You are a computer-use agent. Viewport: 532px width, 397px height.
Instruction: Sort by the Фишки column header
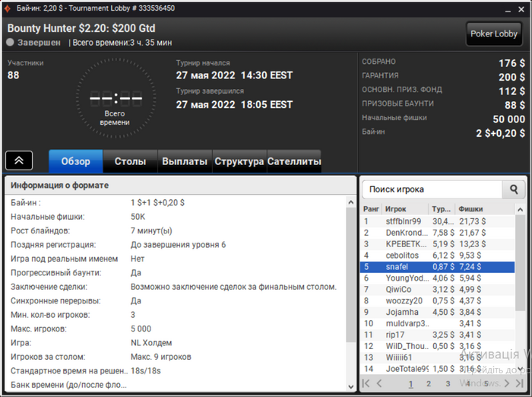point(485,209)
